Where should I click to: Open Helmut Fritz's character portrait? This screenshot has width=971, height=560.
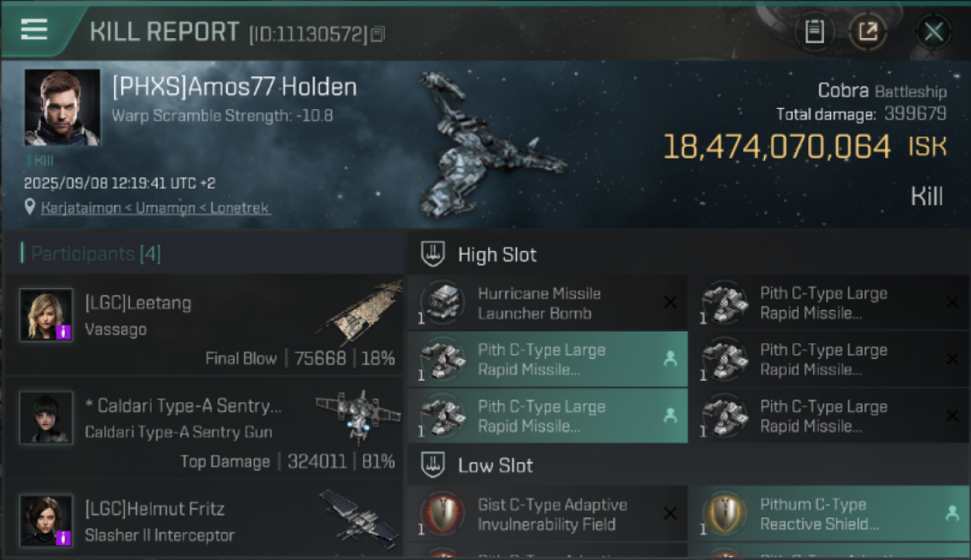click(46, 520)
